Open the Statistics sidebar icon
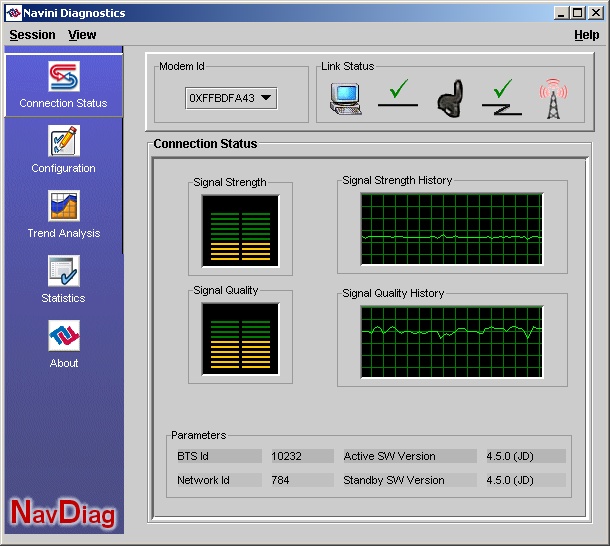Viewport: 610px width, 546px height. [x=64, y=270]
